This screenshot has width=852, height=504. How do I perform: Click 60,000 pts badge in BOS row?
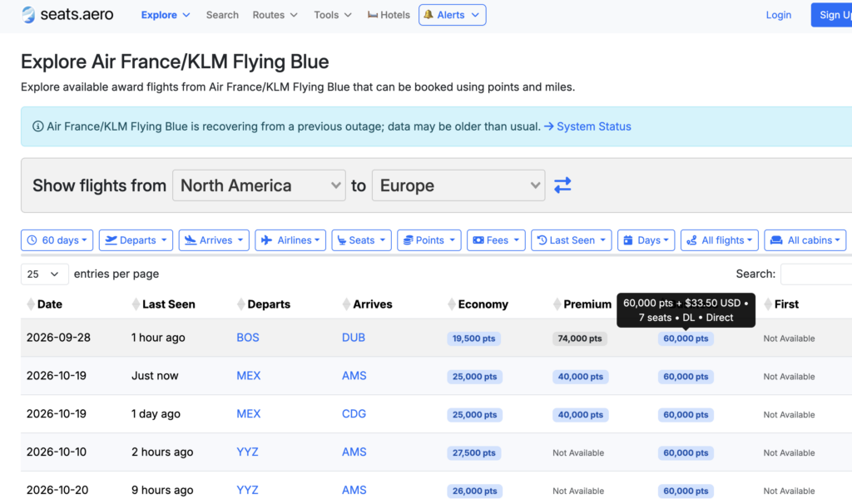[686, 338]
